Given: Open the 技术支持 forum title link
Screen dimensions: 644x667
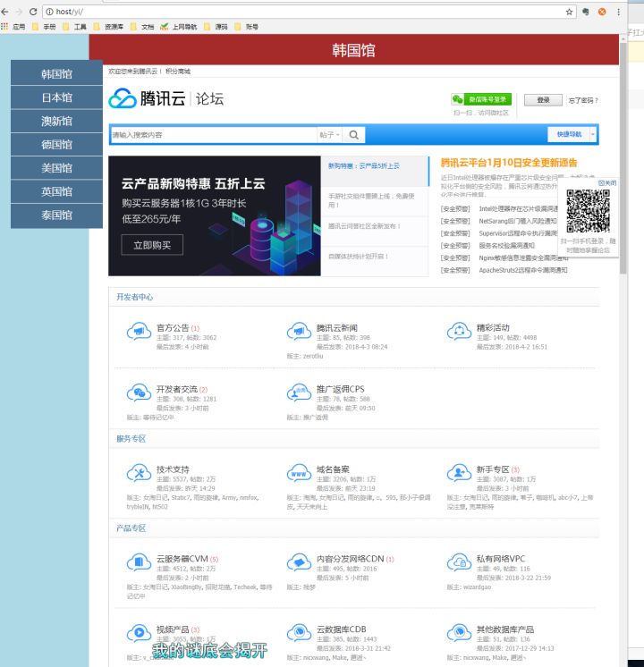Looking at the screenshot, I should click(173, 469).
